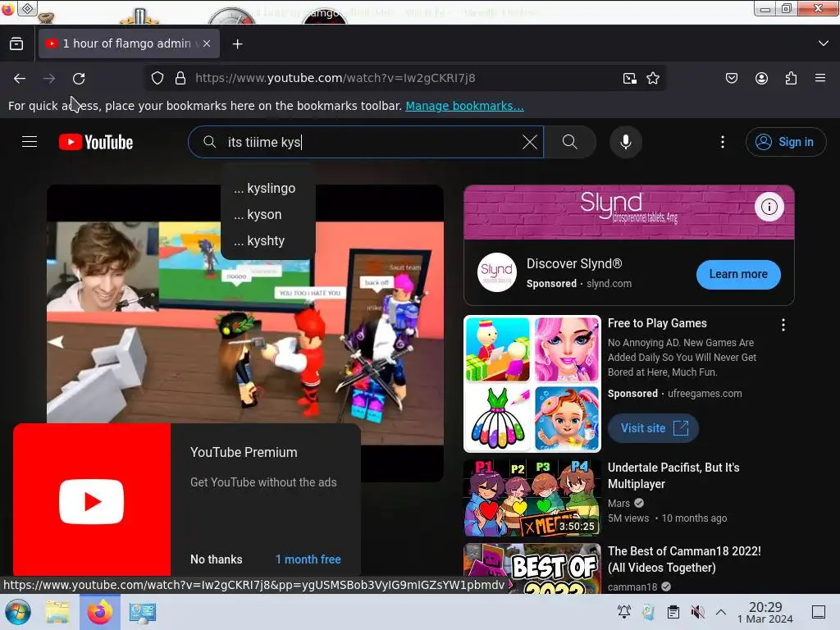
Task: Toggle muted volume tray icon
Action: (x=697, y=612)
